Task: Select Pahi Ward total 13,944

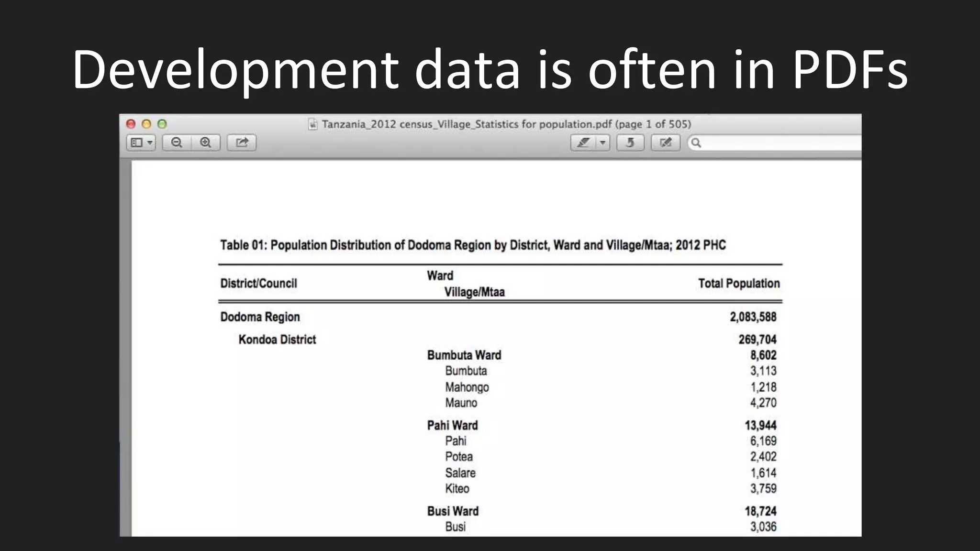Action: click(x=760, y=426)
